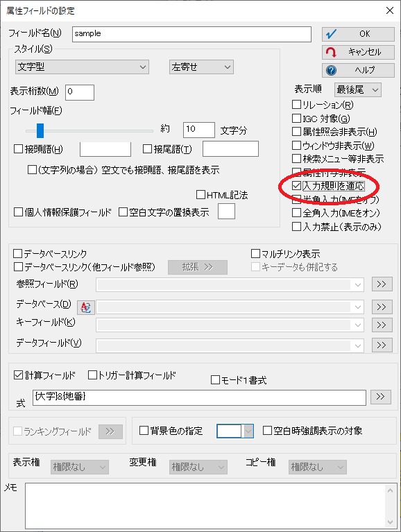Click the >> button next to データフィールド
The image size is (401, 532).
[x=382, y=345]
